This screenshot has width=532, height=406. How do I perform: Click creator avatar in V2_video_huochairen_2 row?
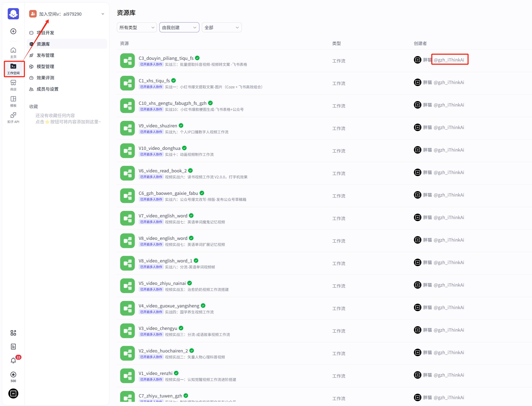click(x=417, y=352)
